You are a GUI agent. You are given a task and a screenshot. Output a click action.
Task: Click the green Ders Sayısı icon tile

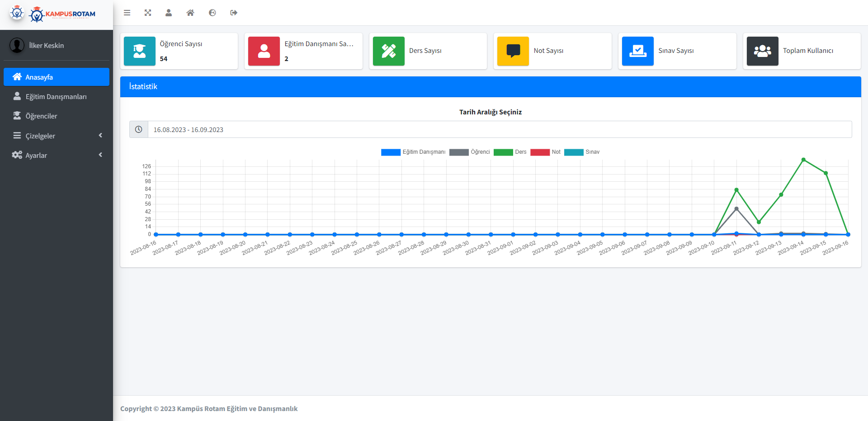[x=389, y=51]
